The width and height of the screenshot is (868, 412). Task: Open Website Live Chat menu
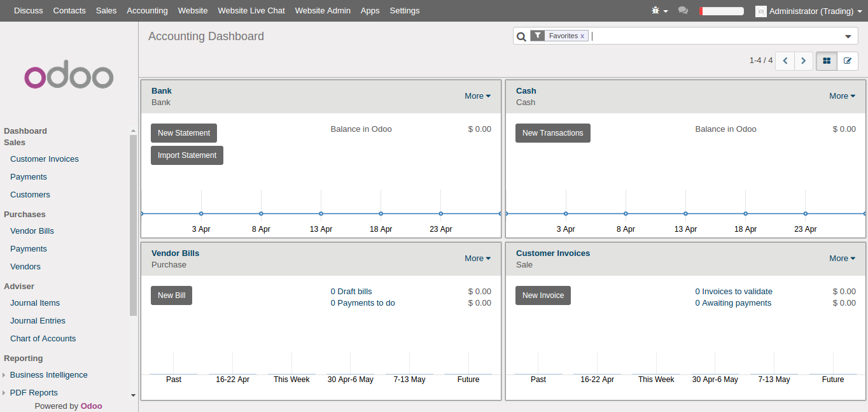click(251, 11)
